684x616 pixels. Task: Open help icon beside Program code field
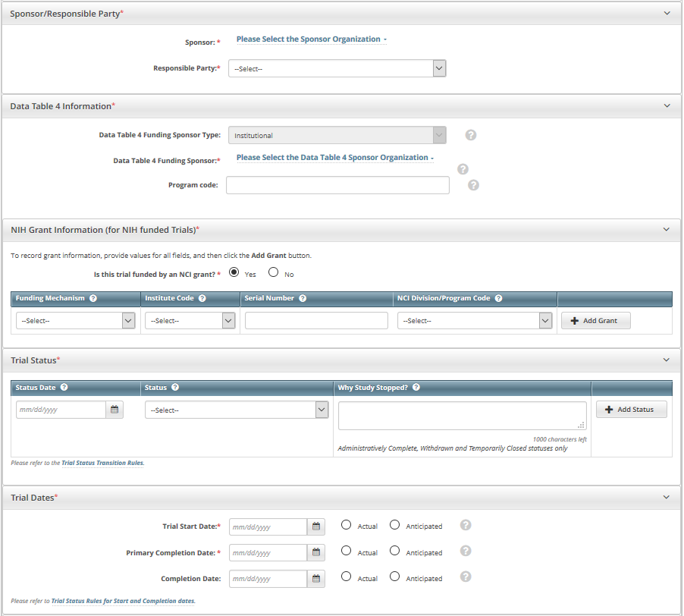tap(473, 185)
